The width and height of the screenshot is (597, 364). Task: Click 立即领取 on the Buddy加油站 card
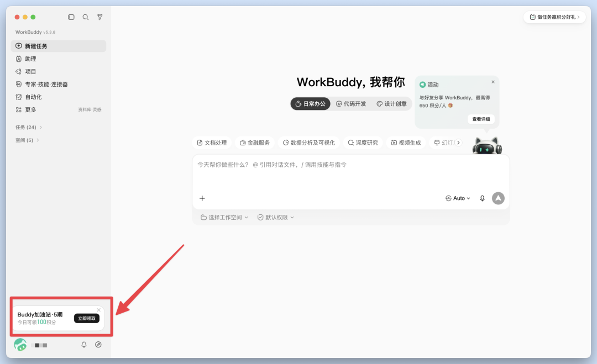[x=87, y=318]
